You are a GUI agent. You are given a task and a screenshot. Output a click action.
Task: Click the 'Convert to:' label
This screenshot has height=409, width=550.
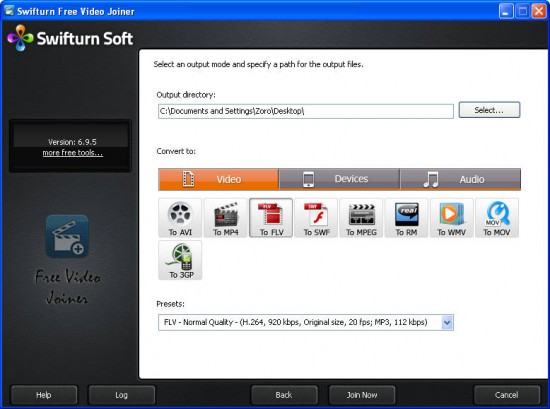176,151
